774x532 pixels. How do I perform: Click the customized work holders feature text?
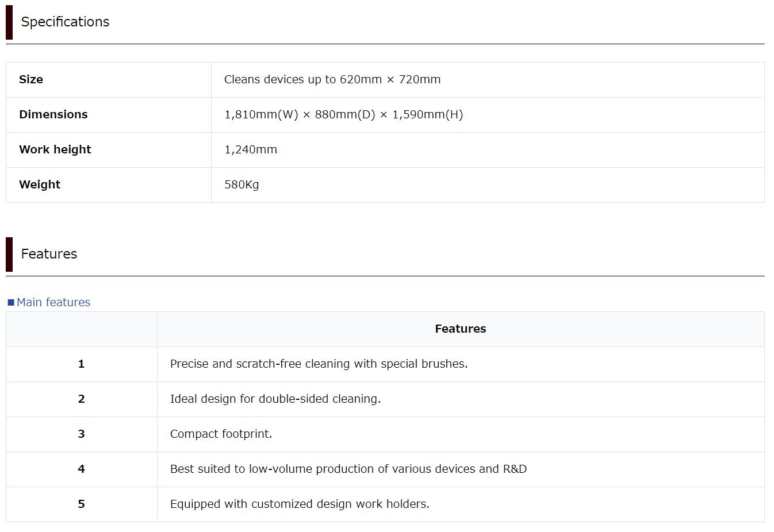pos(300,504)
